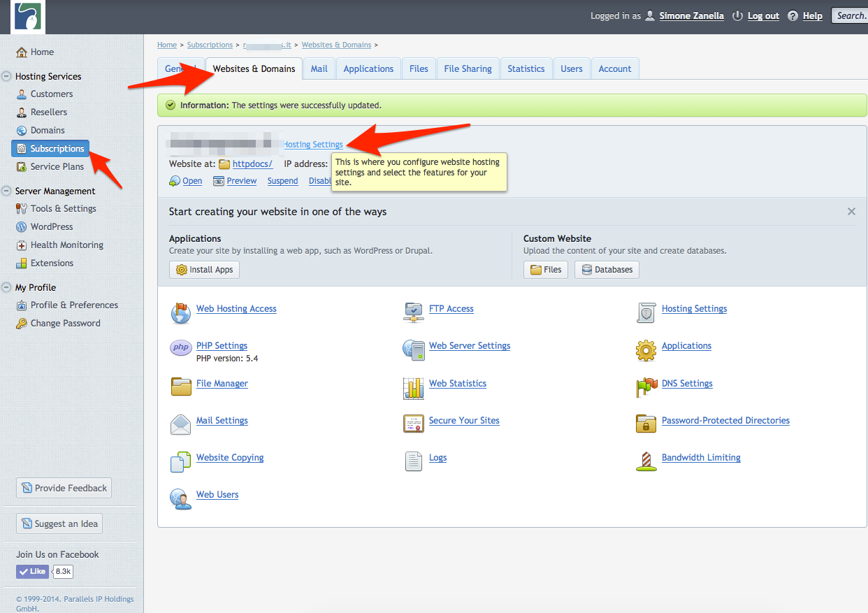The image size is (868, 613).
Task: Close the website creation panel
Action: (x=851, y=211)
